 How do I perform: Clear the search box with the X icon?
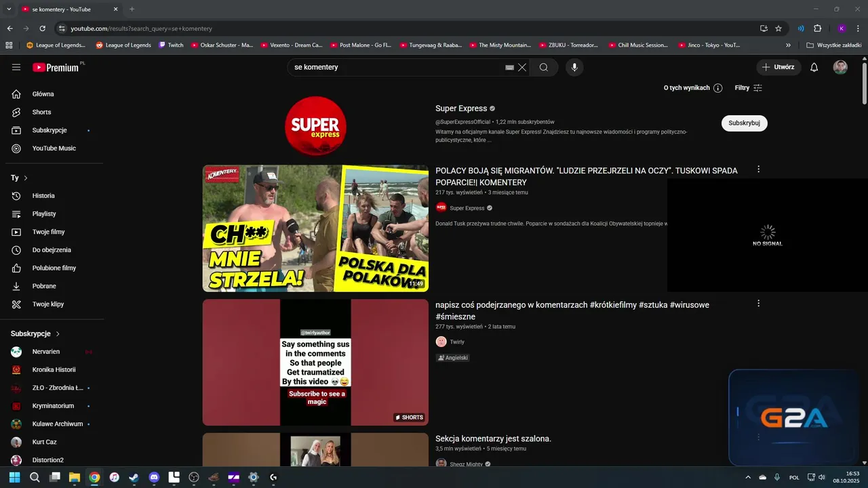tap(522, 67)
